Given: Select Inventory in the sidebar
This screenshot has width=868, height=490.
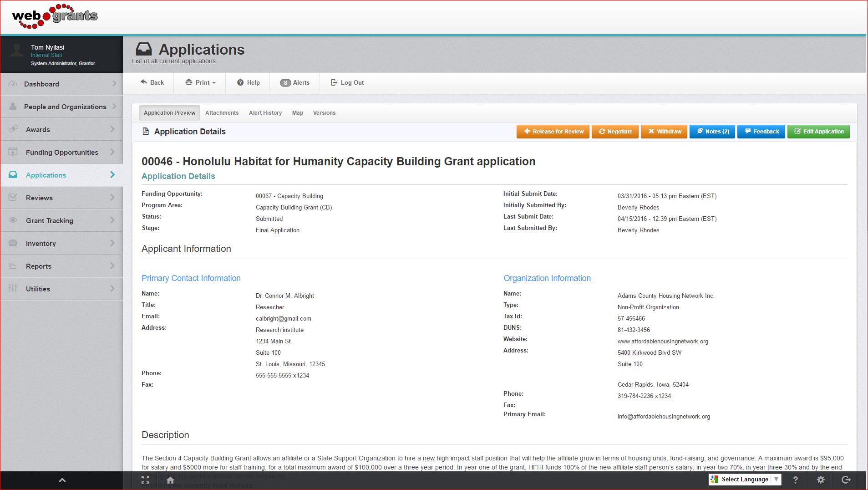Looking at the screenshot, I should tap(41, 243).
